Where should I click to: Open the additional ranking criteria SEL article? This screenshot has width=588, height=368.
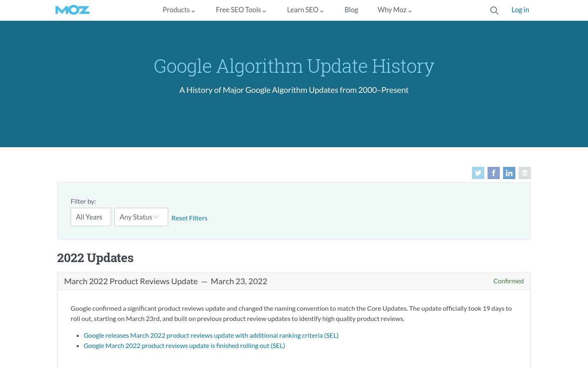[211, 335]
